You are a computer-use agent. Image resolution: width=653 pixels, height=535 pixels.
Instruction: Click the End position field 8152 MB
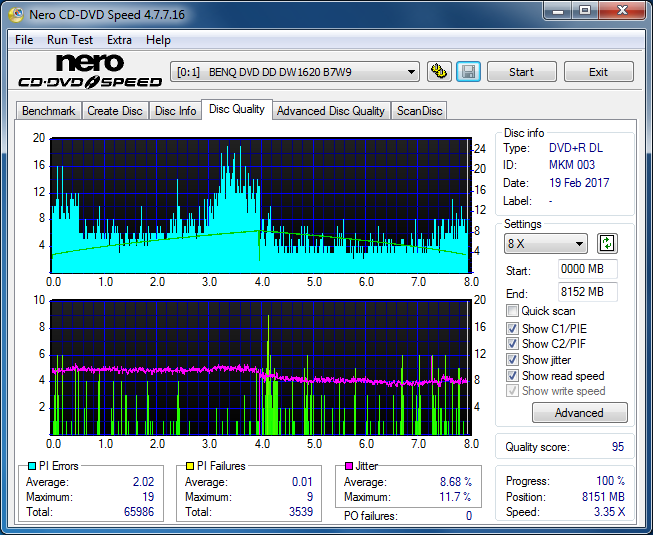pos(587,292)
